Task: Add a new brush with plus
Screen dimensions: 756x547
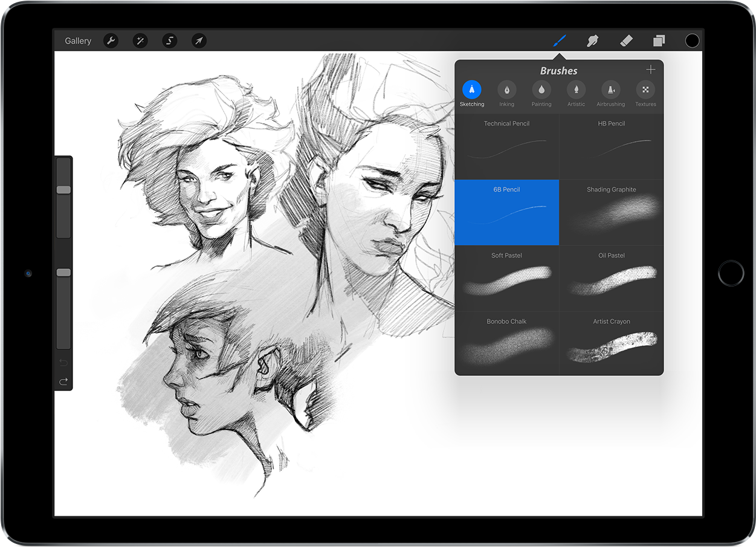Action: tap(650, 70)
